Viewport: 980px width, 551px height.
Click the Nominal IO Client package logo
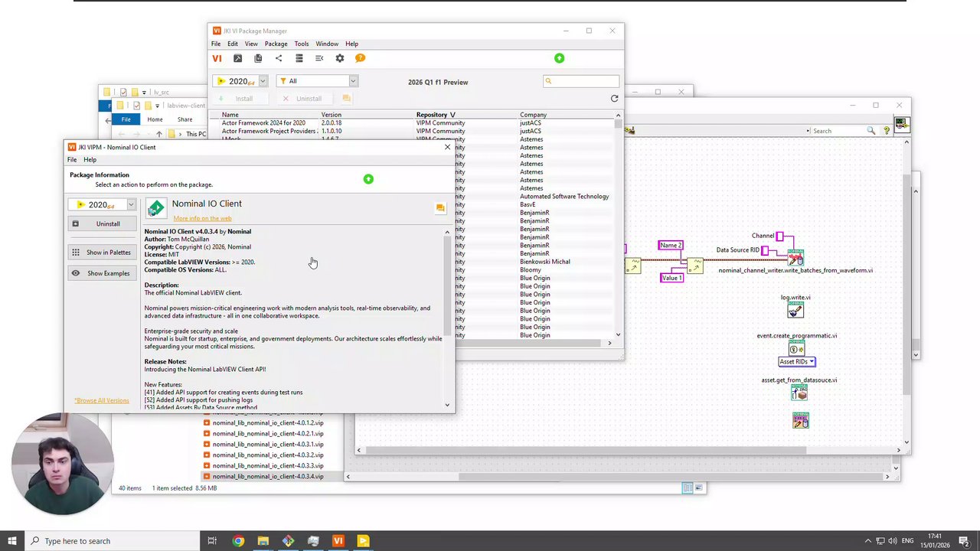click(x=156, y=208)
